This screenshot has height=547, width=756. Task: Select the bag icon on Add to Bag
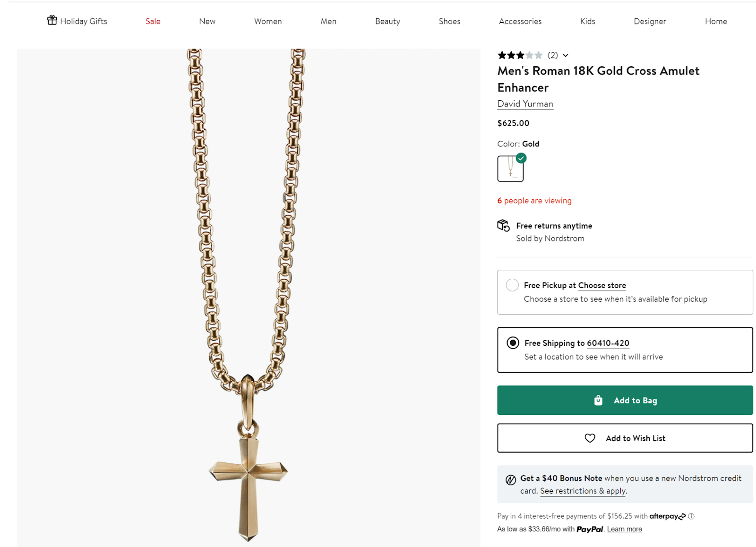(598, 400)
